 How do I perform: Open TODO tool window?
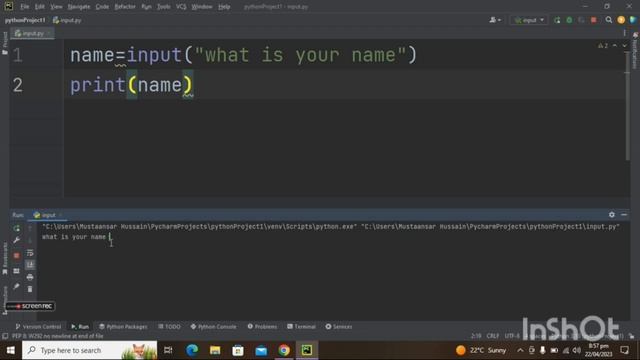click(169, 327)
